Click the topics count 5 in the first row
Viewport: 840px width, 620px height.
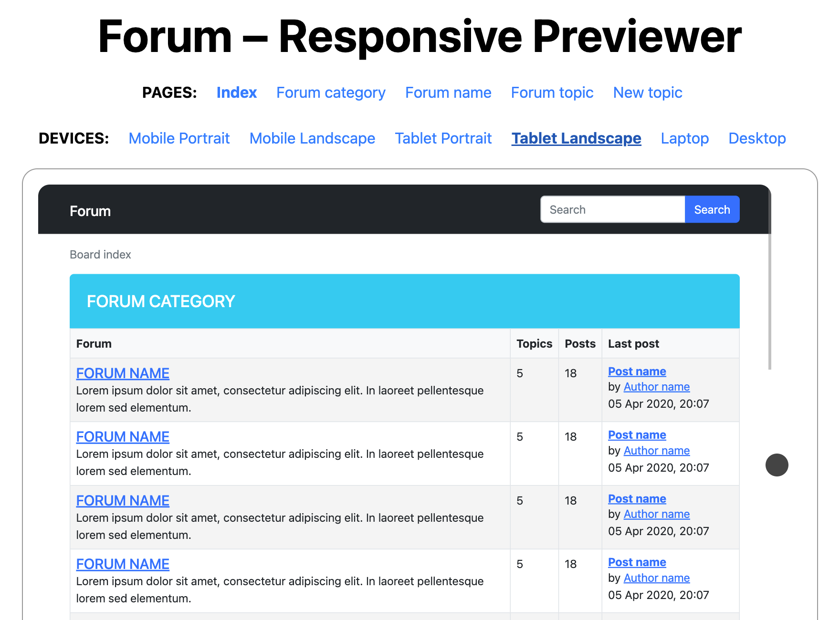[x=520, y=373]
